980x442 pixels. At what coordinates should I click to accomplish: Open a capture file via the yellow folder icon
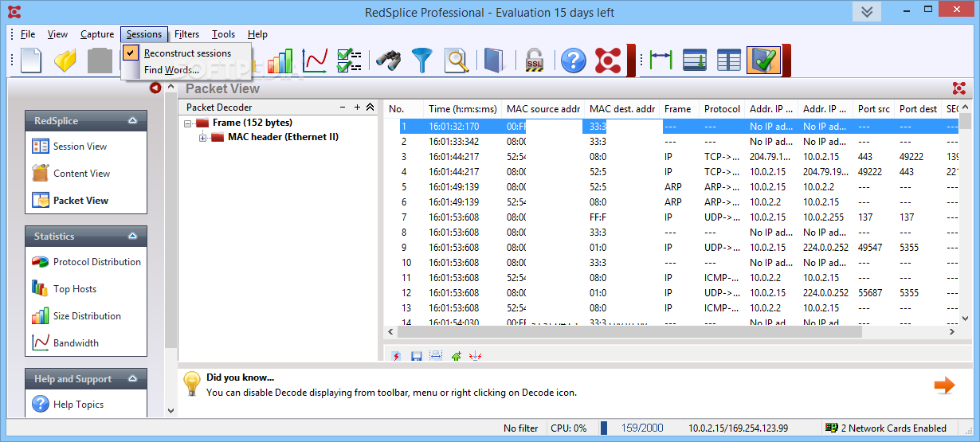point(65,61)
